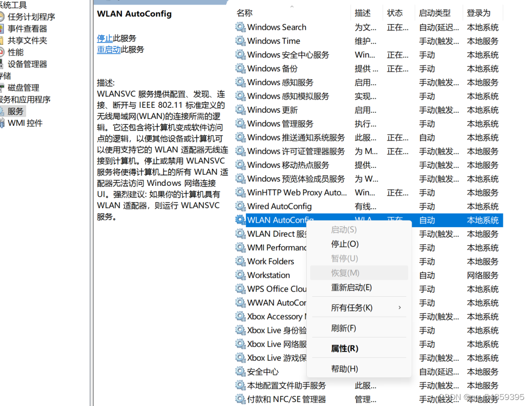Click the gear icon beside Windows 管理服务

tap(240, 123)
